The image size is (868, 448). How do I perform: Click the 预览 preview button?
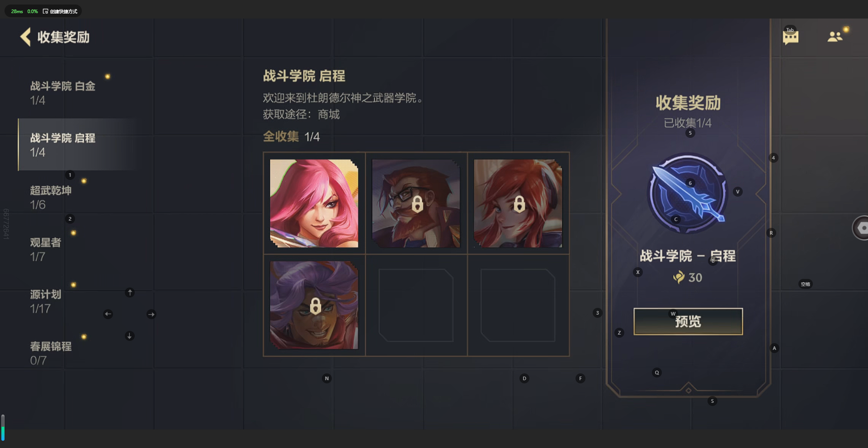pyautogui.click(x=688, y=321)
